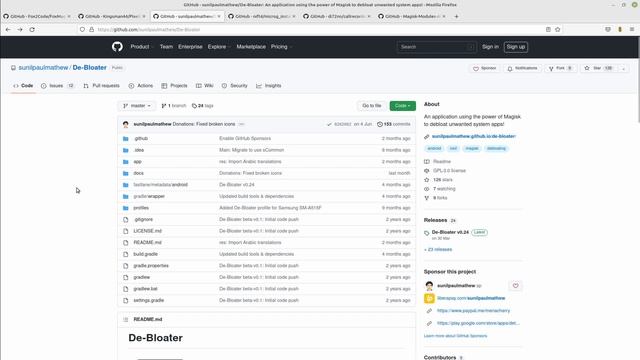640x360 pixels.
Task: Click the site lock icon in address bar
Action: click(x=91, y=29)
